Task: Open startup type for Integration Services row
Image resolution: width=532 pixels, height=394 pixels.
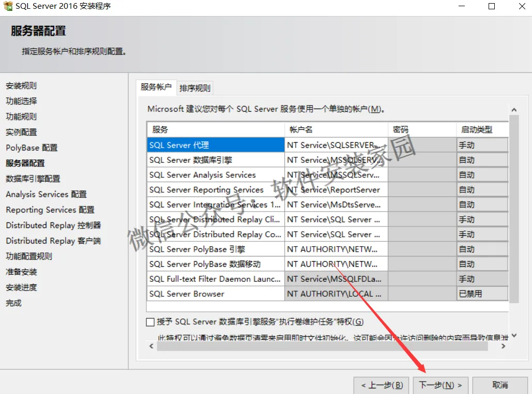Action: [482, 205]
